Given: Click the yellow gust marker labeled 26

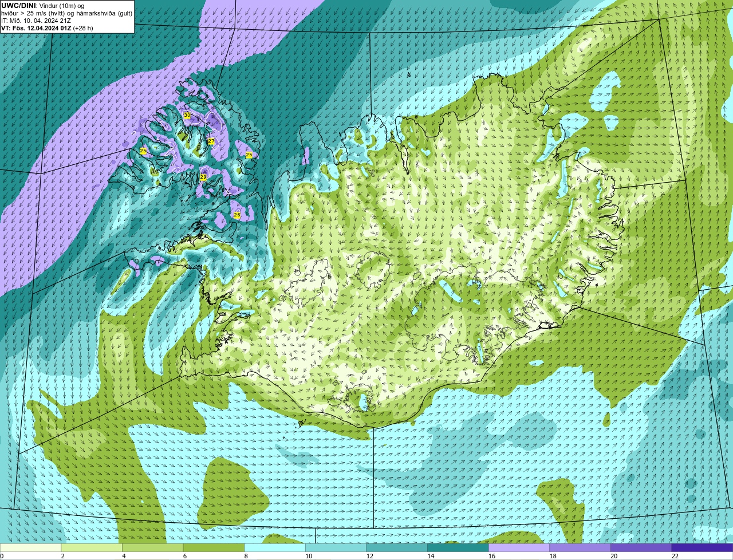Looking at the screenshot, I should 237,215.
